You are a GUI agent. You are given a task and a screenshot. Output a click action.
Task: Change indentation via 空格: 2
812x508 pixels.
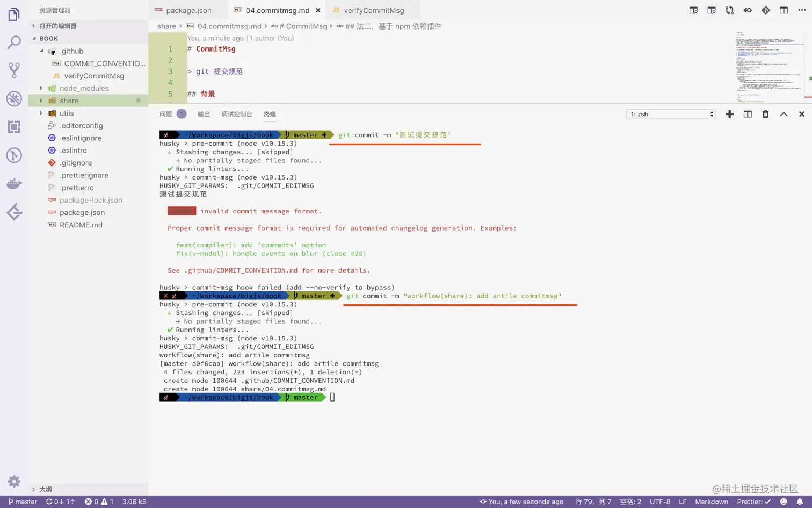coord(630,502)
